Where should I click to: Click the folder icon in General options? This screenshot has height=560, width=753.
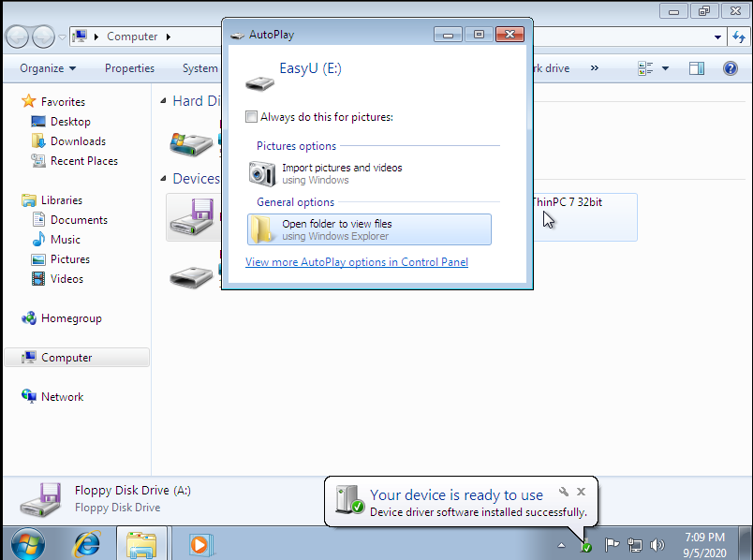[262, 229]
